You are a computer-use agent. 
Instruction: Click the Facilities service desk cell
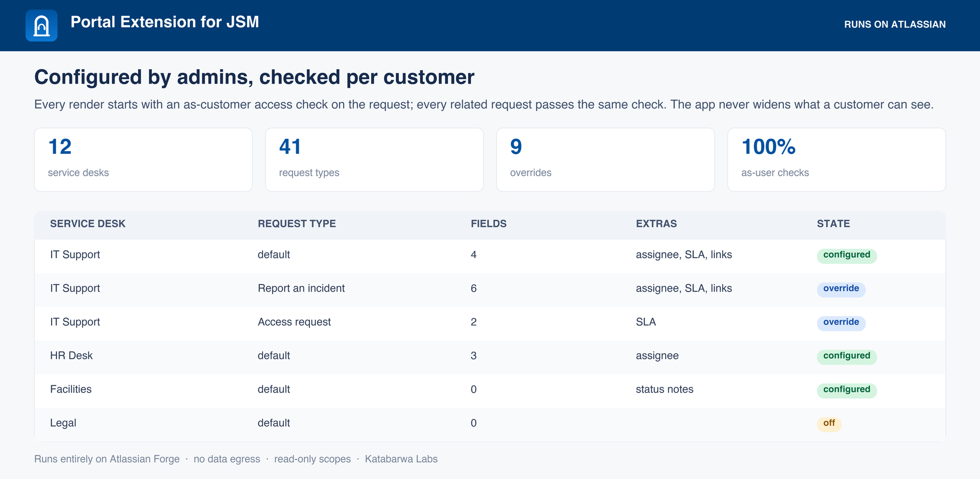coord(71,389)
